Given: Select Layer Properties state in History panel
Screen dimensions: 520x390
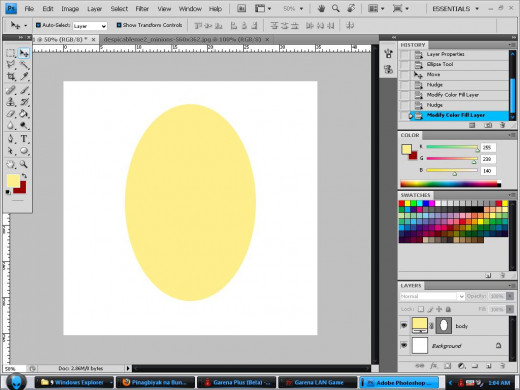Looking at the screenshot, I should (446, 54).
